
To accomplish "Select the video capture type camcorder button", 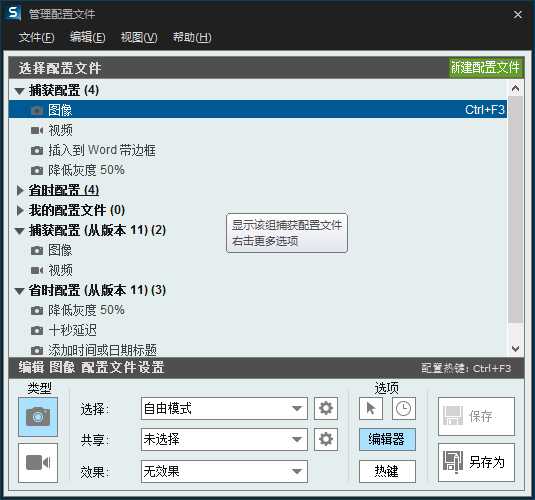I will tap(38, 463).
